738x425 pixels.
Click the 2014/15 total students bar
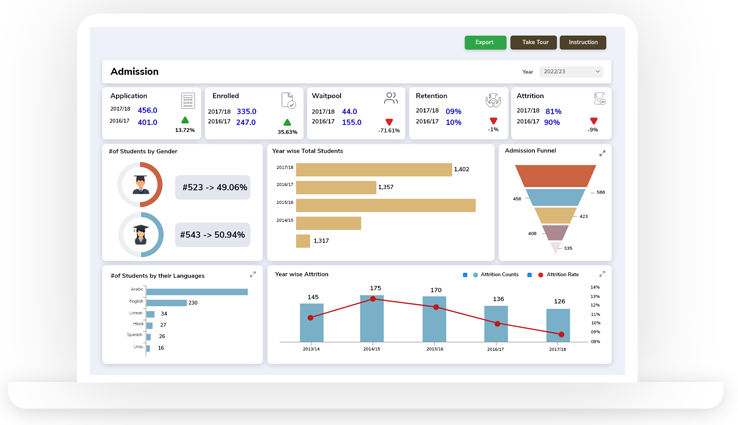[328, 223]
